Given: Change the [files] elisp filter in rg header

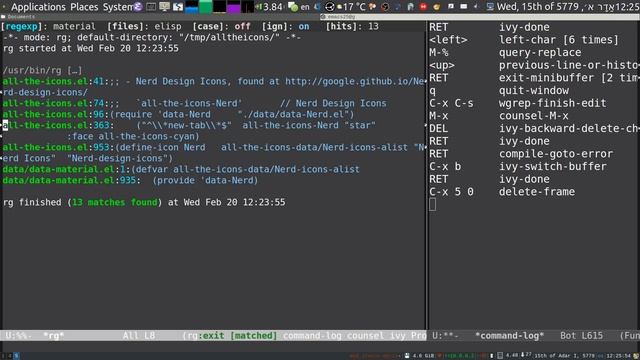Looking at the screenshot, I should 144,27.
